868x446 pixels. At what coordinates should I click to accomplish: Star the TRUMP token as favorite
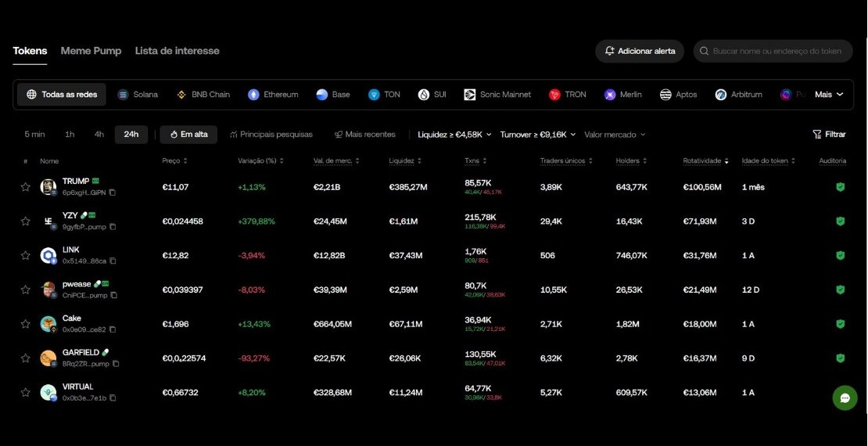click(x=25, y=187)
